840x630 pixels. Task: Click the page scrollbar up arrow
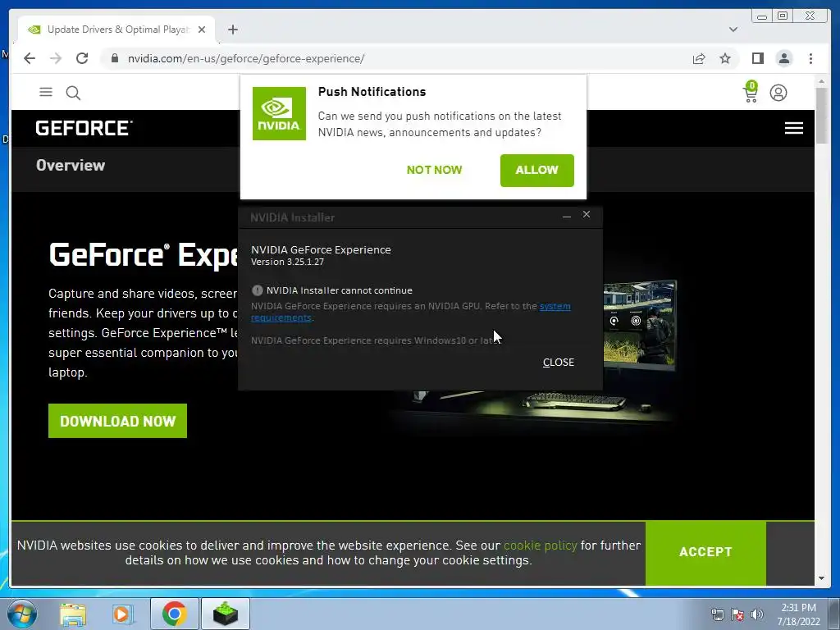pyautogui.click(x=822, y=81)
